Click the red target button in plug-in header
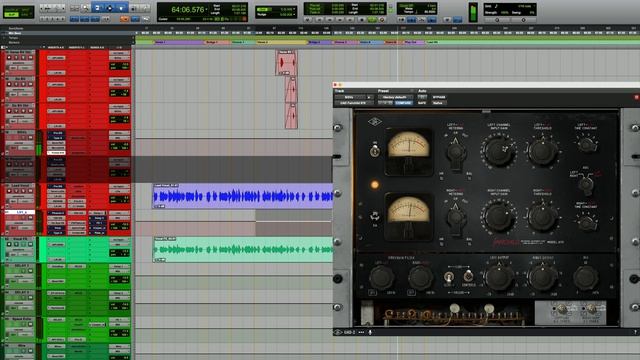Viewport: 640px width, 360px height. (636, 97)
